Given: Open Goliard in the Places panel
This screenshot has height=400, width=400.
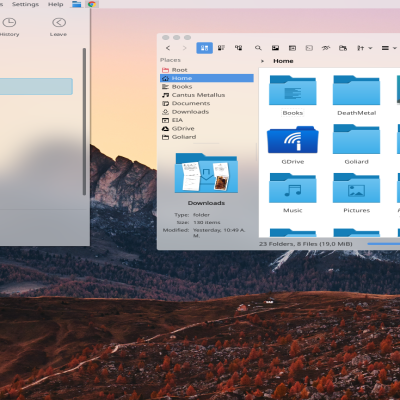Looking at the screenshot, I should (x=207, y=137).
